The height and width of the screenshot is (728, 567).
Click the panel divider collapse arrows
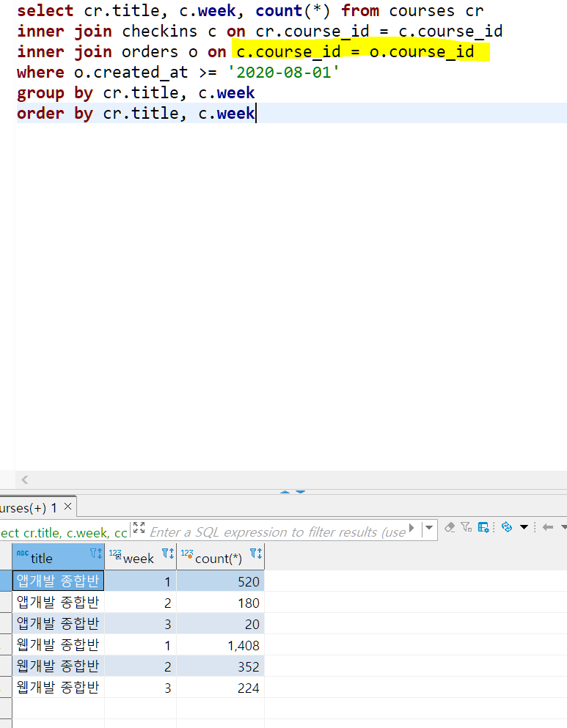[293, 491]
